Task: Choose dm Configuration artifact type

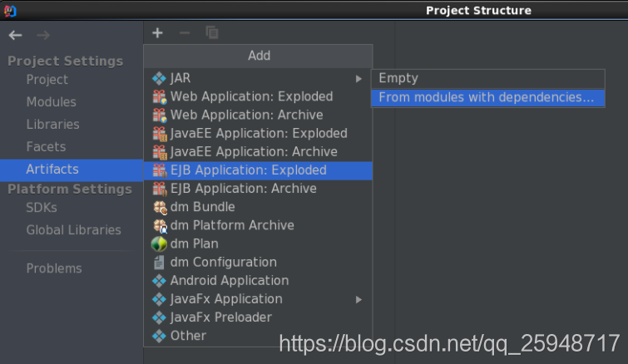Action: point(258,262)
